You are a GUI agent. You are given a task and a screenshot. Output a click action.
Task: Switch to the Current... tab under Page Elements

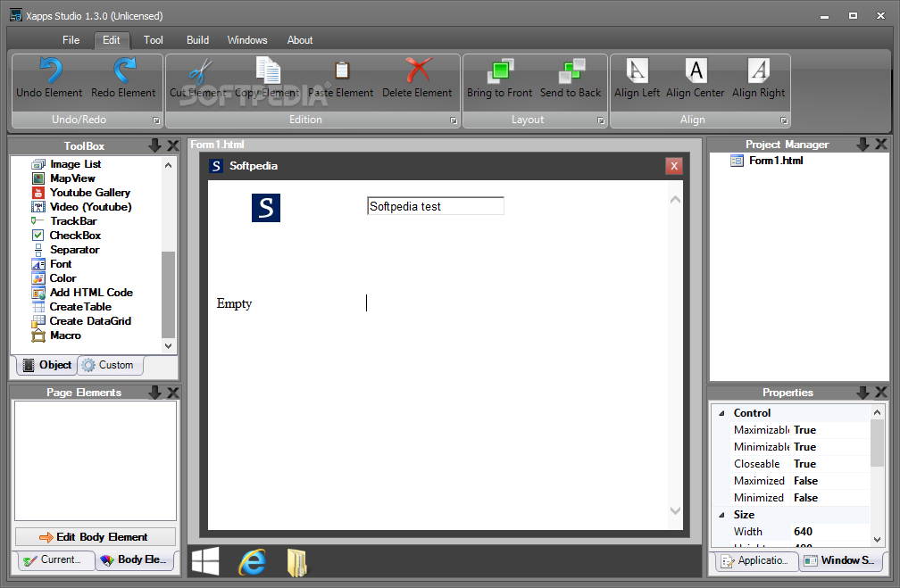56,559
